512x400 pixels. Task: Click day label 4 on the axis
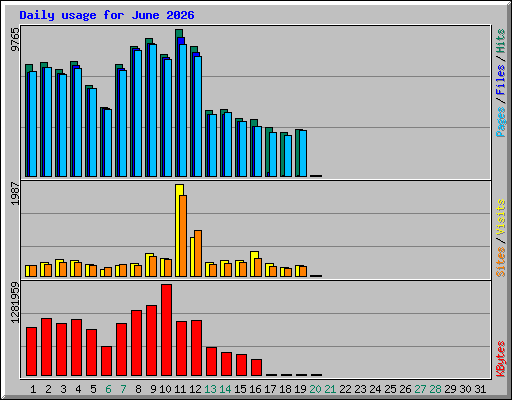coord(78,389)
